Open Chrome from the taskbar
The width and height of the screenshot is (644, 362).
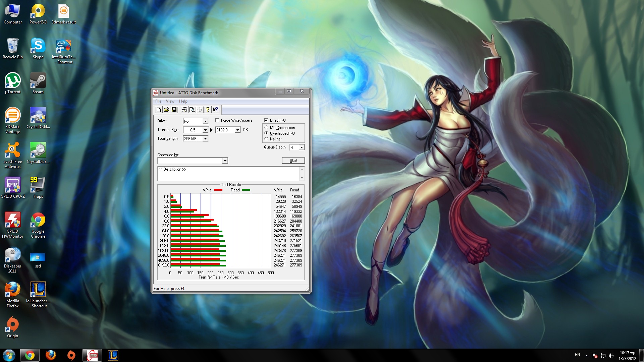click(x=30, y=355)
